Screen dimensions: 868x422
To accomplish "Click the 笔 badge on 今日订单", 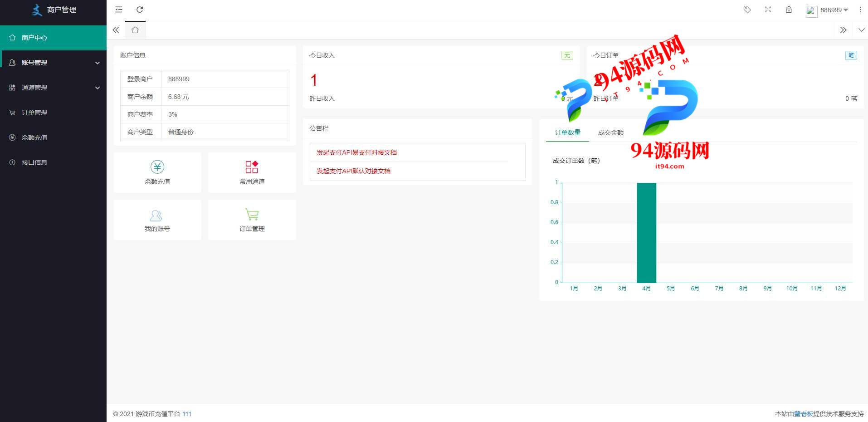I will [x=851, y=55].
